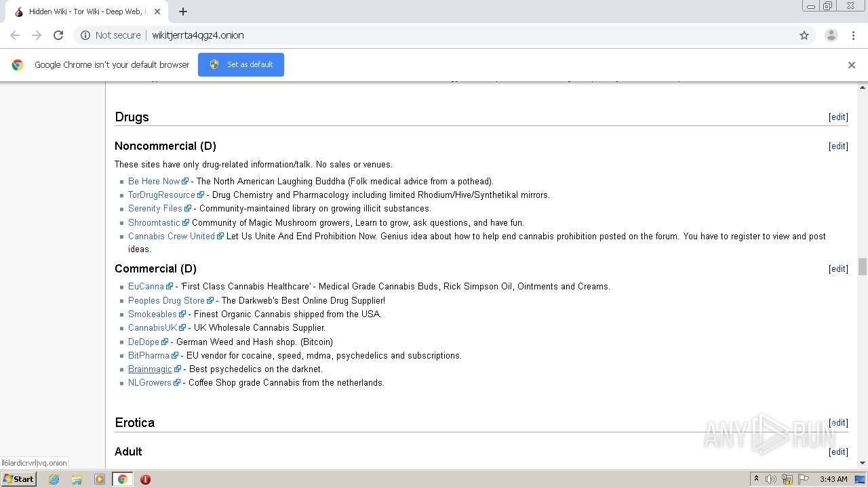Click the scrollbar up arrow

(x=863, y=87)
